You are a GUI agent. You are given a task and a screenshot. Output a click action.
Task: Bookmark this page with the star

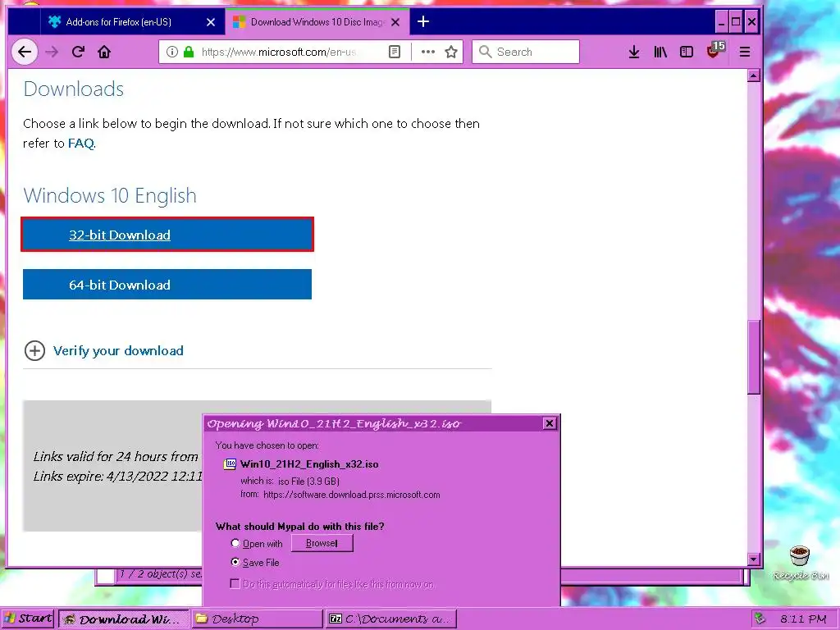click(x=451, y=52)
